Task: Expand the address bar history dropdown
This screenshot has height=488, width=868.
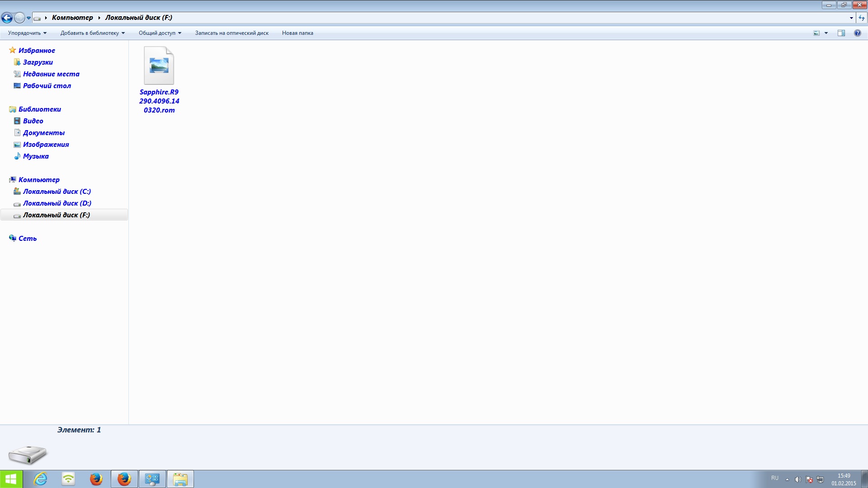Action: (851, 18)
